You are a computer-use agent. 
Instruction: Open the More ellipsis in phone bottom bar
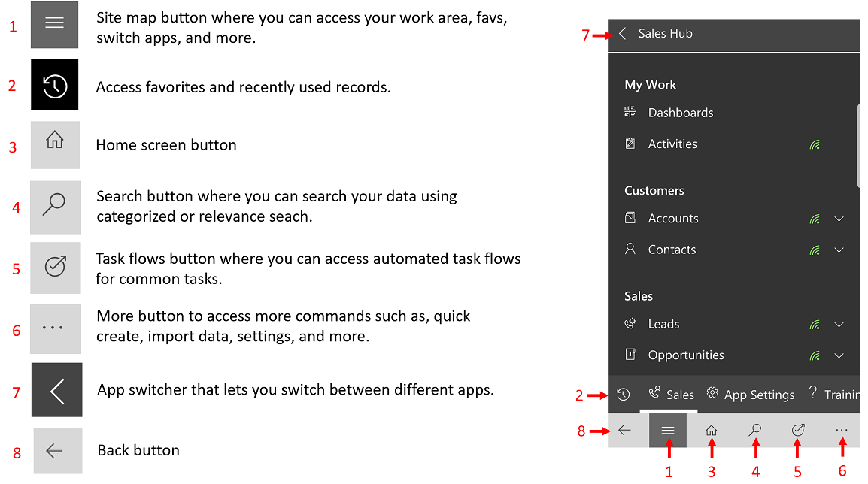[x=842, y=430]
